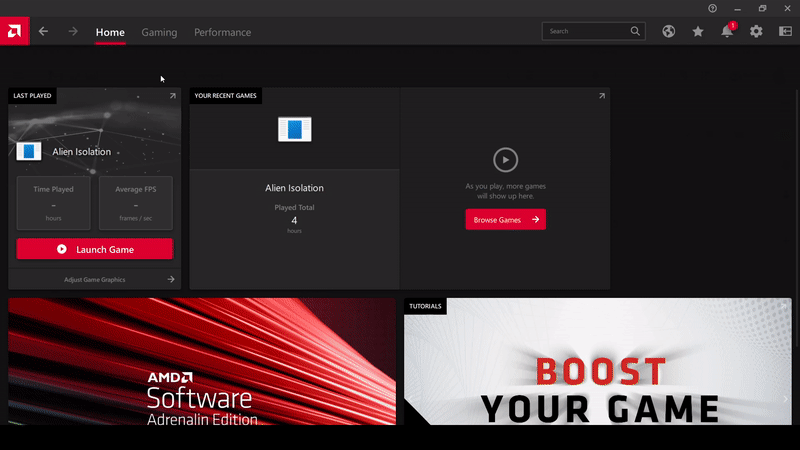Restore down the window
The width and height of the screenshot is (800, 450).
(762, 8)
